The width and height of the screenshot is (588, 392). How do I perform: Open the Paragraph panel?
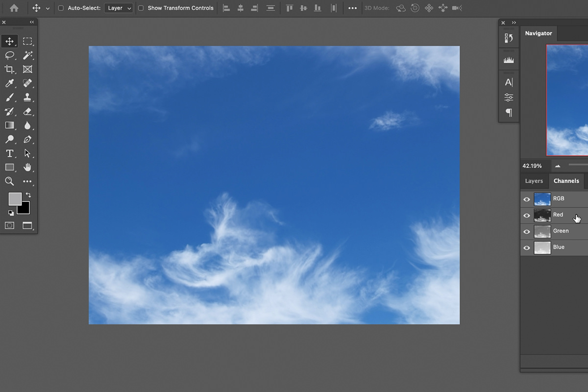(x=508, y=113)
